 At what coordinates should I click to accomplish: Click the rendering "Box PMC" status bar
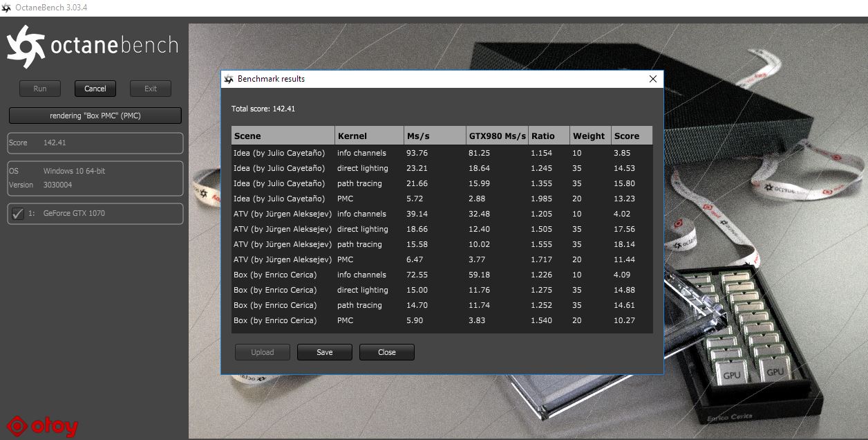click(x=95, y=116)
